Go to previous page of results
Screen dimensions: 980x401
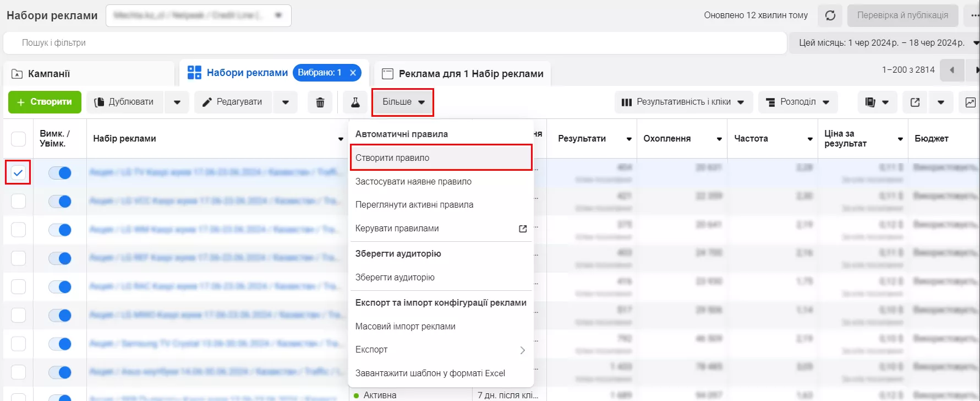pyautogui.click(x=952, y=70)
